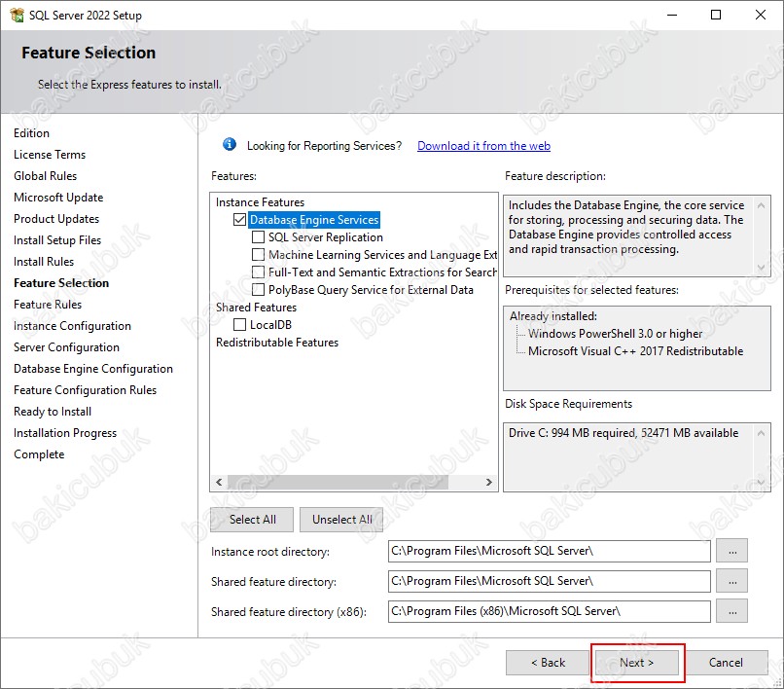784x689 pixels.
Task: Select the Installation Progress step
Action: tap(65, 433)
